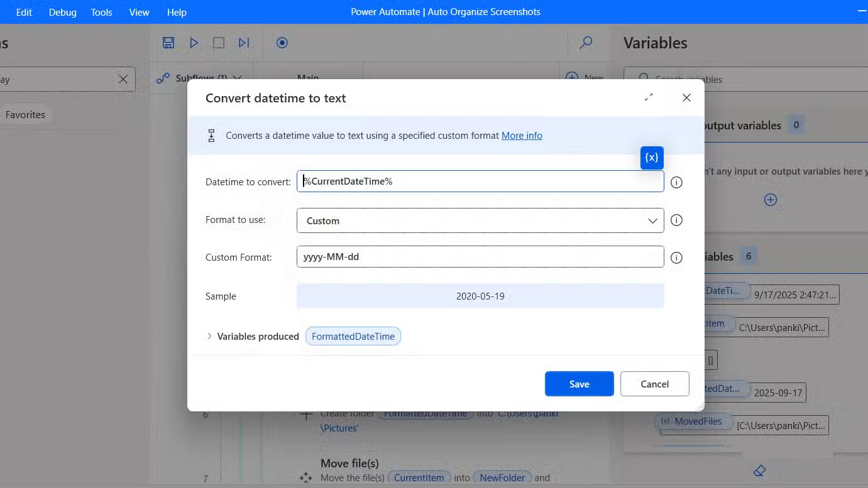Click info icon beside Datetime to convert
The image size is (868, 488).
(676, 182)
